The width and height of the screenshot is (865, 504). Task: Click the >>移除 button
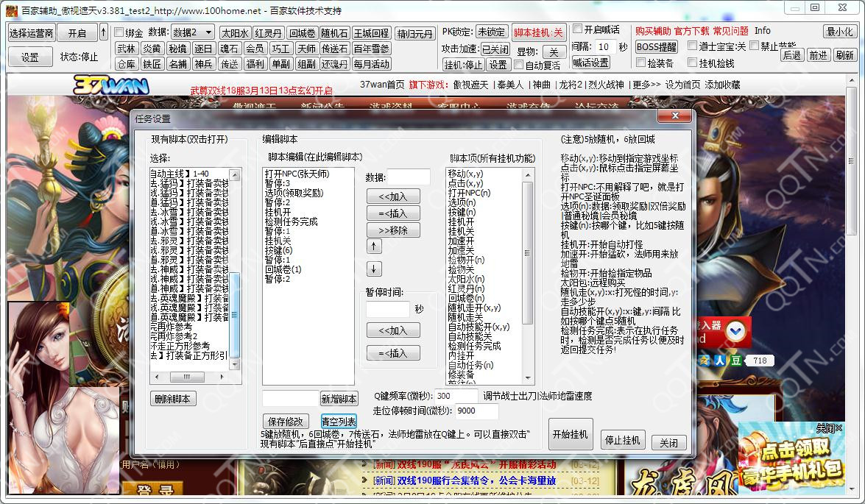393,230
